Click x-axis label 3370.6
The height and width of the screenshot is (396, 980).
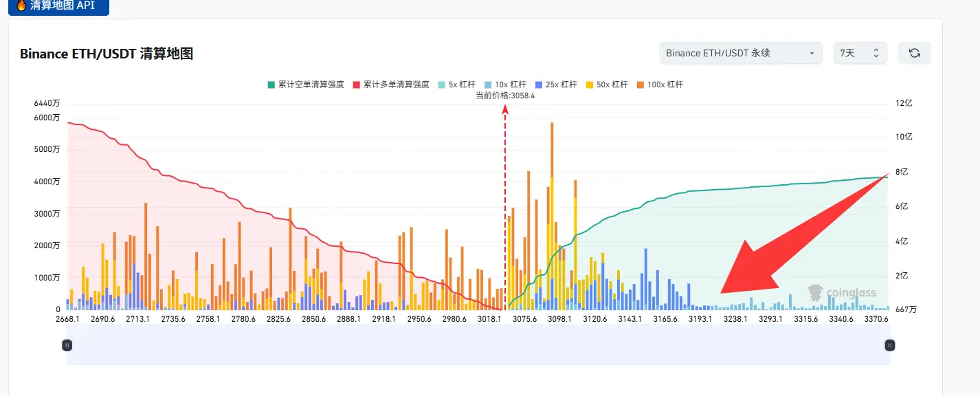[877, 319]
